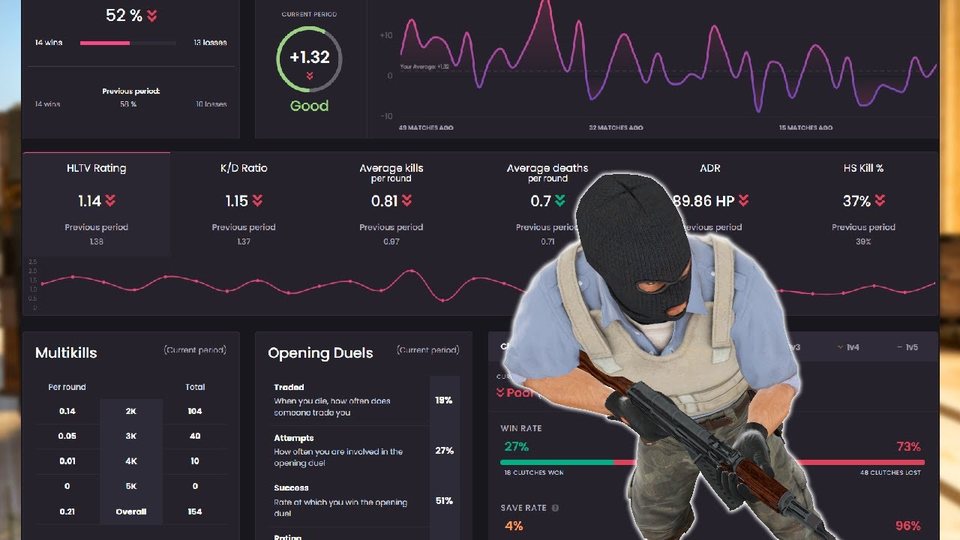
Task: Click the 4K multikill row label
Action: (x=131, y=462)
